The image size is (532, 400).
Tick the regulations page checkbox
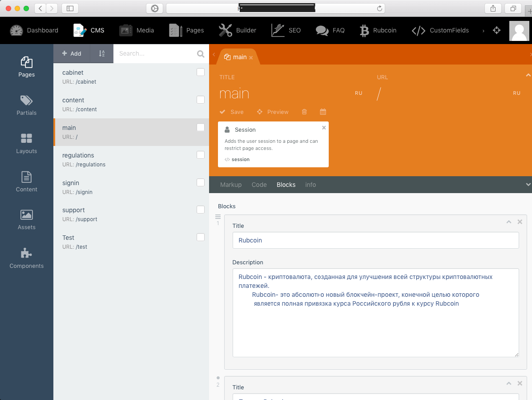[x=201, y=155]
